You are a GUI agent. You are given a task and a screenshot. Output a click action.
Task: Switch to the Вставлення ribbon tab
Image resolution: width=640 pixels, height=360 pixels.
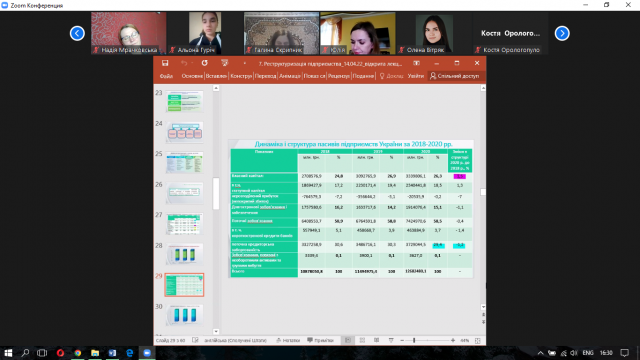(216, 76)
